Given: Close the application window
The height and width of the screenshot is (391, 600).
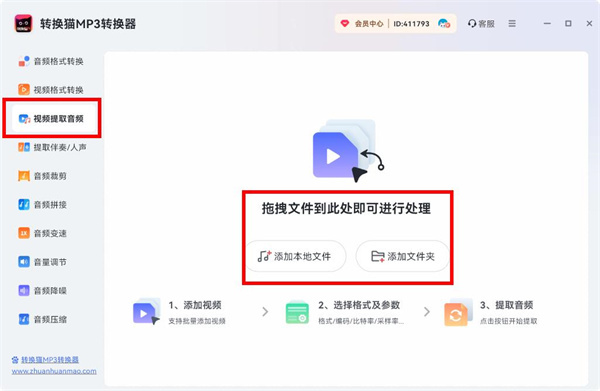Looking at the screenshot, I should pyautogui.click(x=590, y=24).
